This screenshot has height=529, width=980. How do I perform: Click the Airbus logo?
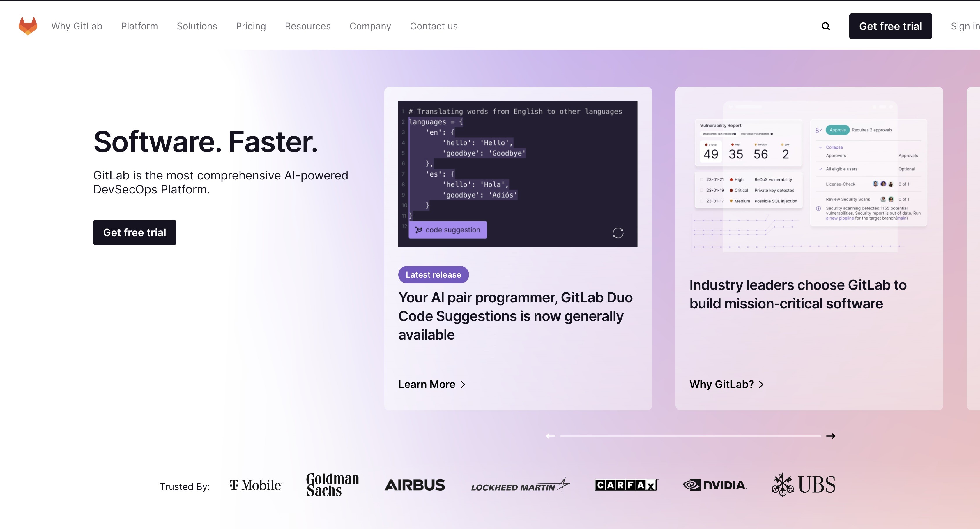click(414, 485)
